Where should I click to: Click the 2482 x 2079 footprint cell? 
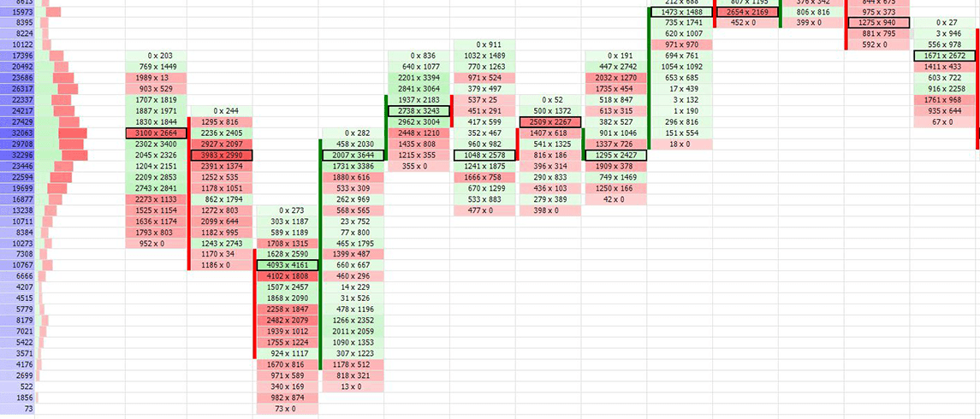click(x=287, y=320)
